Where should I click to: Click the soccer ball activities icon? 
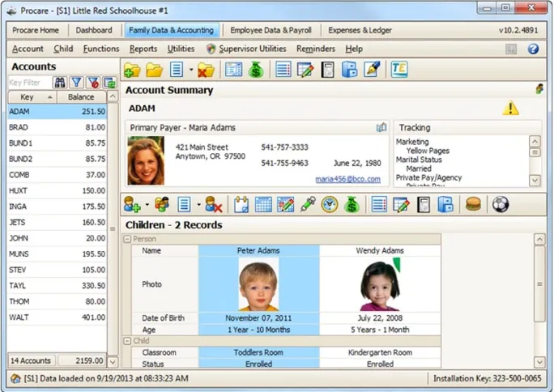click(x=501, y=204)
